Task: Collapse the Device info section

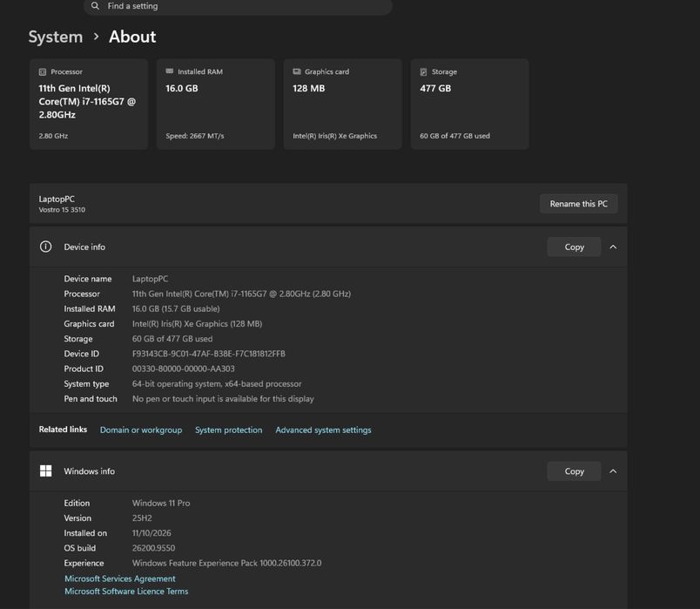Action: click(x=613, y=247)
